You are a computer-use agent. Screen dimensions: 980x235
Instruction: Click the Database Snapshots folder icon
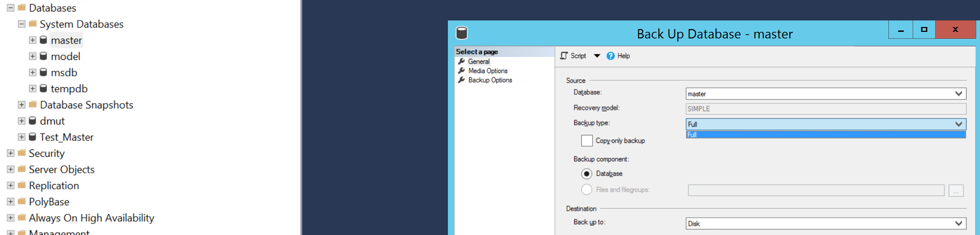tap(33, 105)
